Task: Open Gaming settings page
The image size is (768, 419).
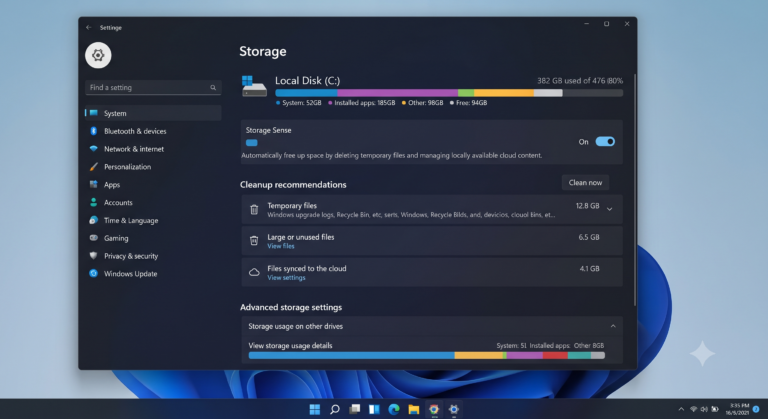Action: [x=153, y=238]
